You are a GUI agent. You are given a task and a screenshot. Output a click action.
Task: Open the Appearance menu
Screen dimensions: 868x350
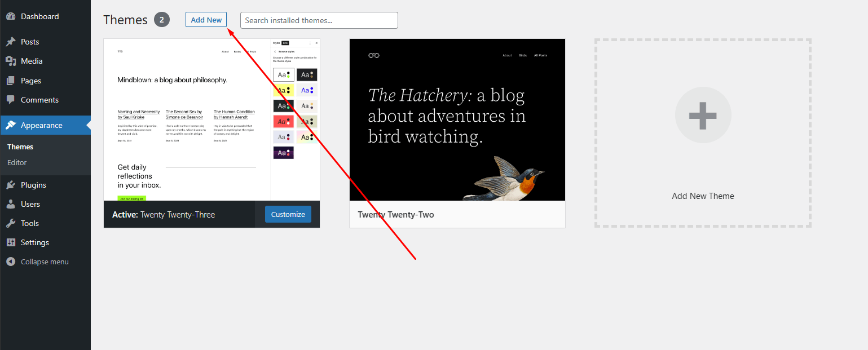tap(41, 125)
